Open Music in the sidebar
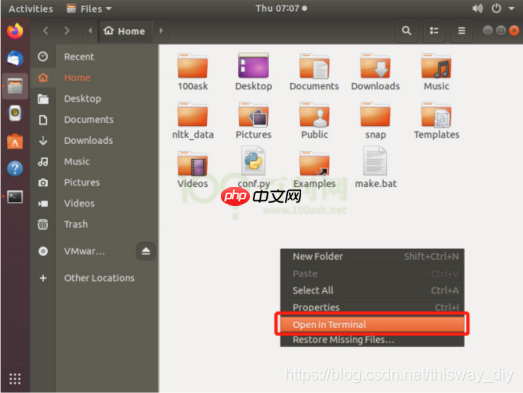Screen dimensions: 523x393 94,161
